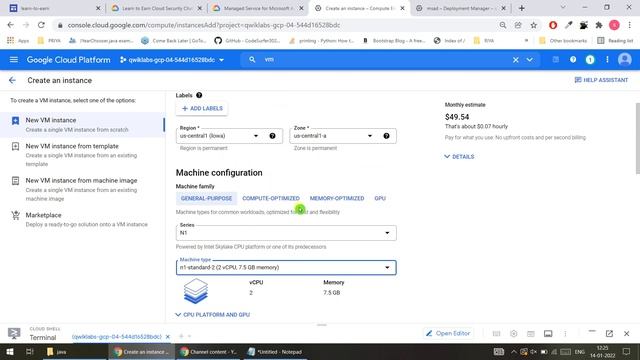Image resolution: width=640 pixels, height=360 pixels.
Task: Show Region help question icon
Action: [x=272, y=136]
